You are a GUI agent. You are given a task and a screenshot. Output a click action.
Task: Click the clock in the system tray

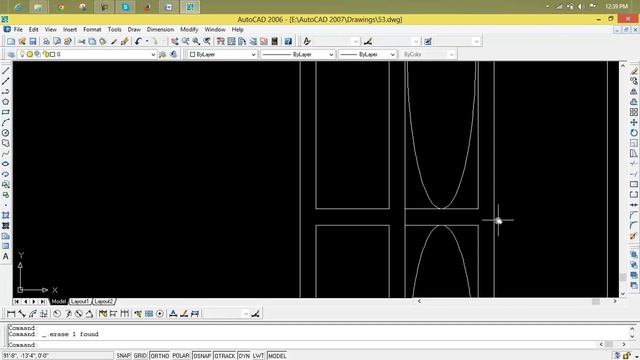617,7
